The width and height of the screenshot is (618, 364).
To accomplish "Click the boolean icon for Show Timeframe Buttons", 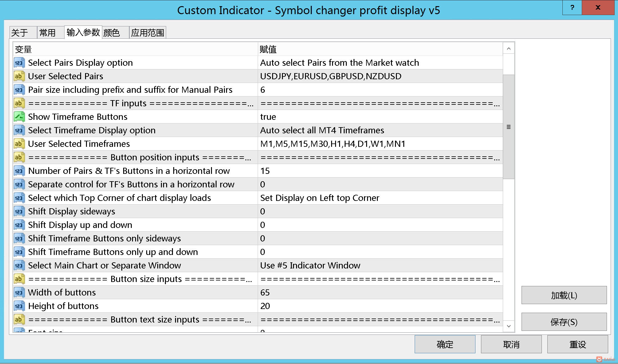I will 19,117.
